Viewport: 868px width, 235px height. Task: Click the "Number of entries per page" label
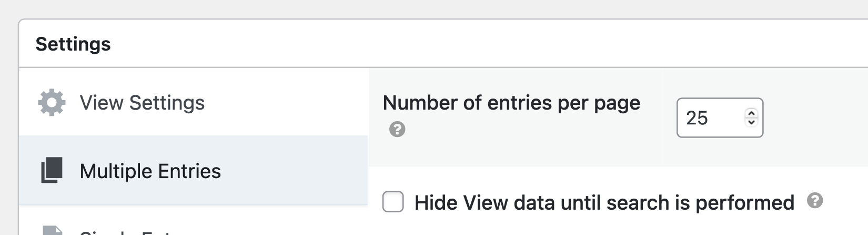click(x=511, y=103)
